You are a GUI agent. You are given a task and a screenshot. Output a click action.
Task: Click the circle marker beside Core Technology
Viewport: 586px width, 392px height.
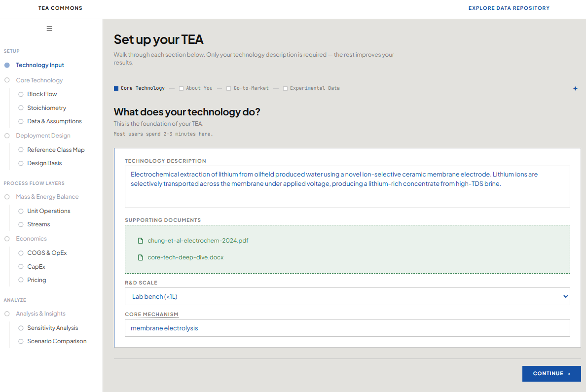click(7, 80)
